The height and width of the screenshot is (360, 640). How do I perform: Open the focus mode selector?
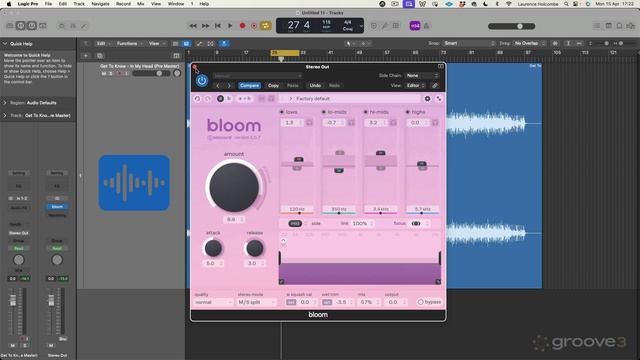click(x=420, y=223)
